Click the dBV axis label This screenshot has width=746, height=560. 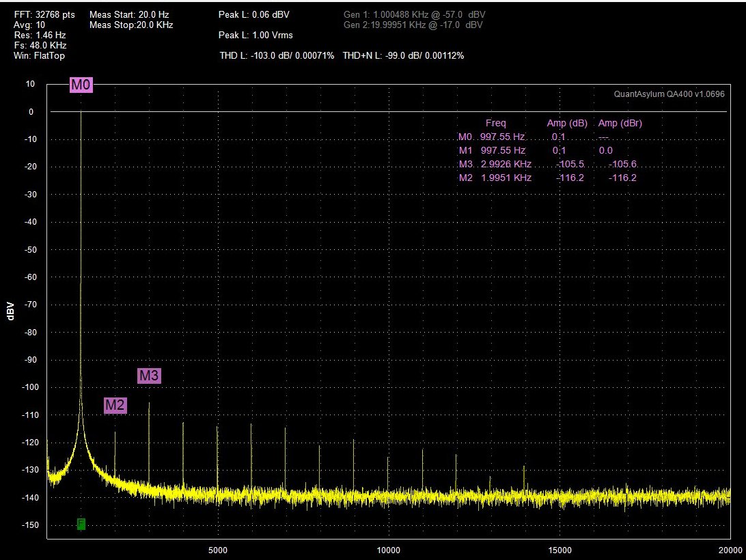[10, 311]
